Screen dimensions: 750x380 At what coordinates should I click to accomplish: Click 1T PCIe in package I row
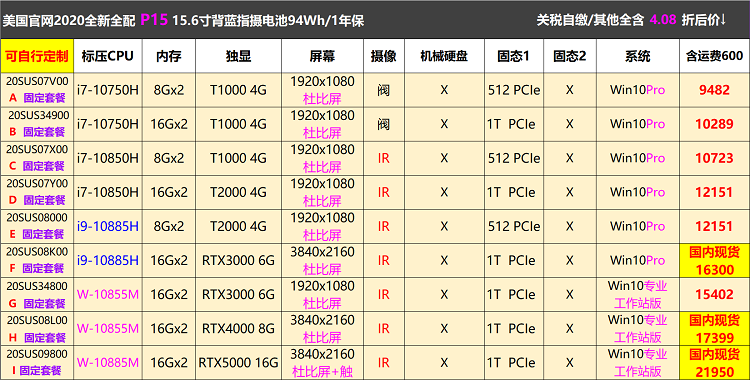click(x=511, y=363)
